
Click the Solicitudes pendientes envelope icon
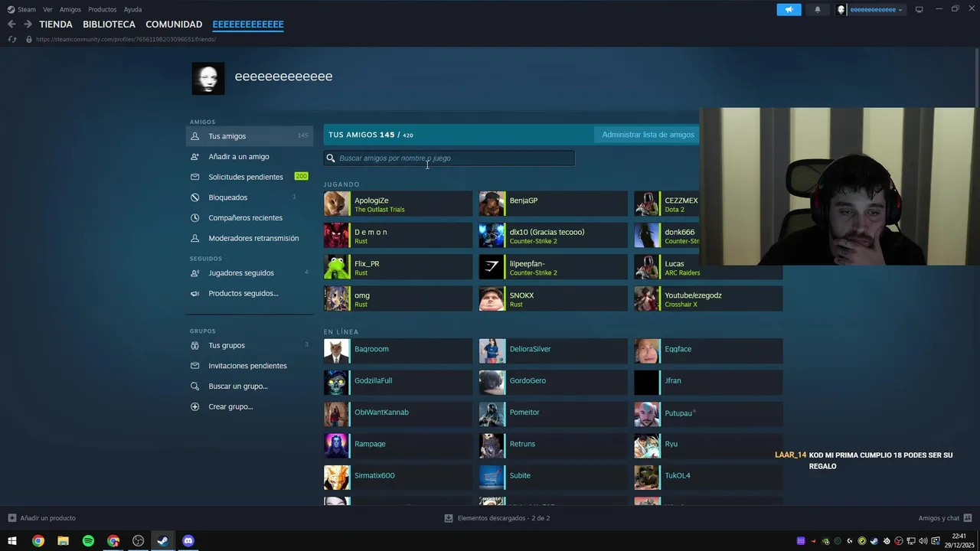click(194, 177)
